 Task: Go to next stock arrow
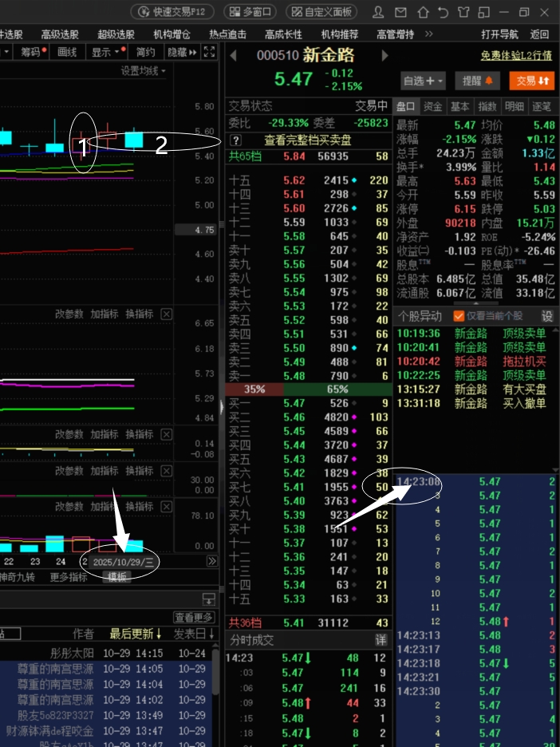pyautogui.click(x=385, y=56)
